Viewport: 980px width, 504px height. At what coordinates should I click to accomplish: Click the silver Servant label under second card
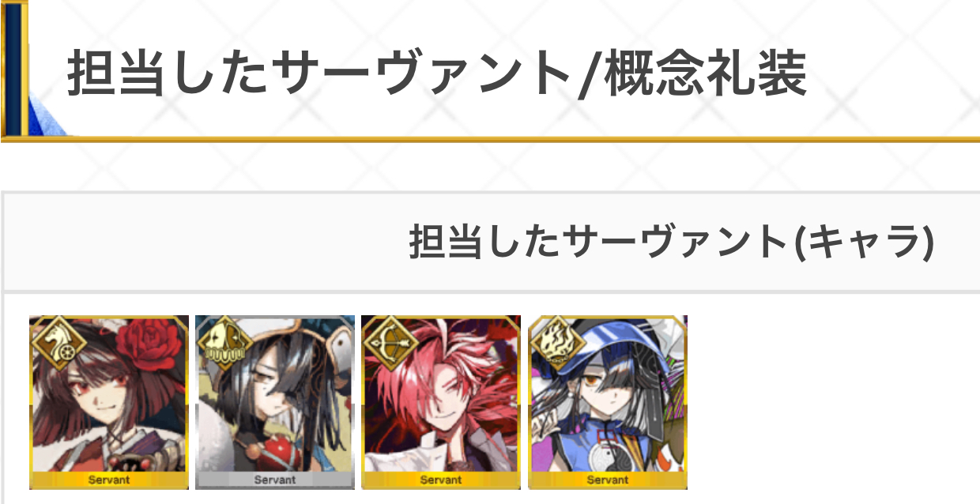[x=275, y=480]
